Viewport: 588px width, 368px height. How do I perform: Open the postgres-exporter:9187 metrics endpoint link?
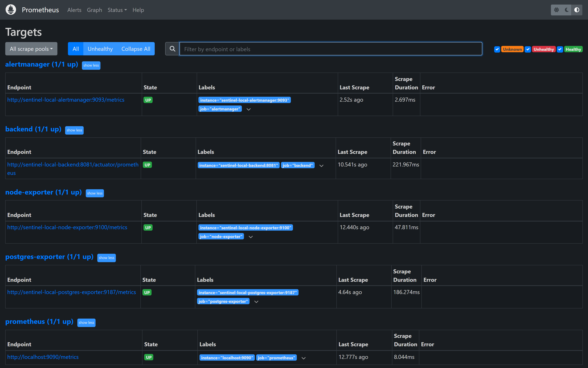point(72,292)
